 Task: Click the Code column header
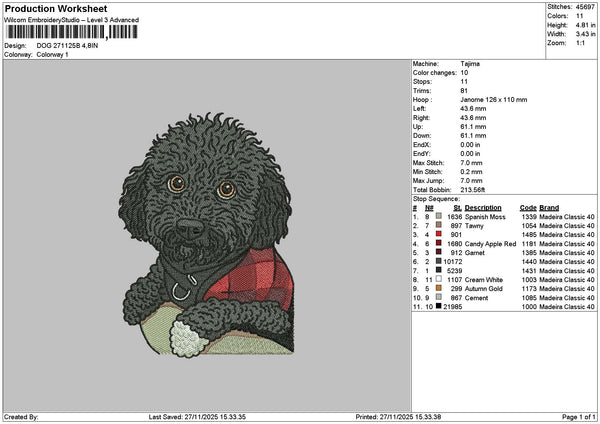[528, 208]
